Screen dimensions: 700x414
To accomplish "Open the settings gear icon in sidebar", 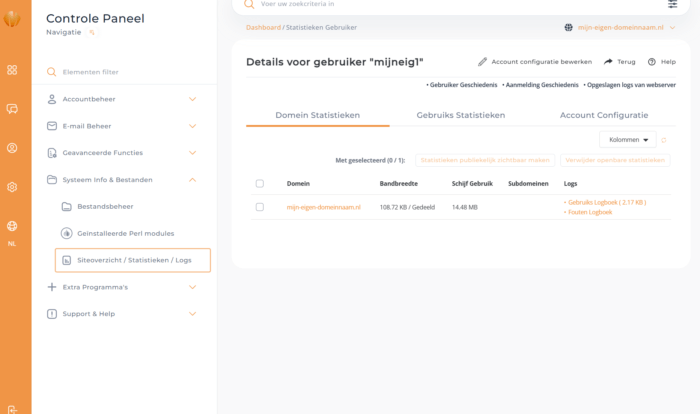I will [12, 187].
